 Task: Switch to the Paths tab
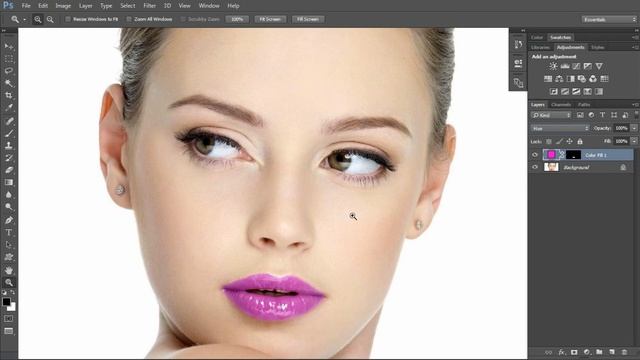(584, 105)
